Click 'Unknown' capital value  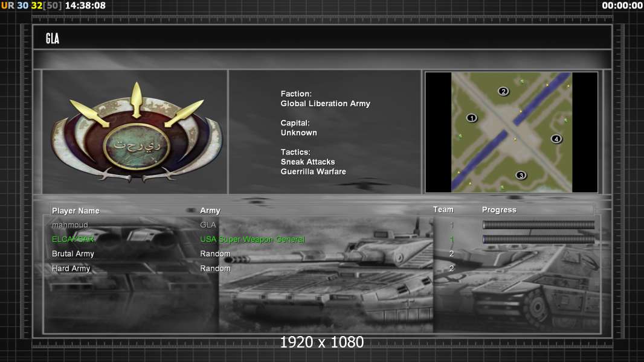point(298,133)
